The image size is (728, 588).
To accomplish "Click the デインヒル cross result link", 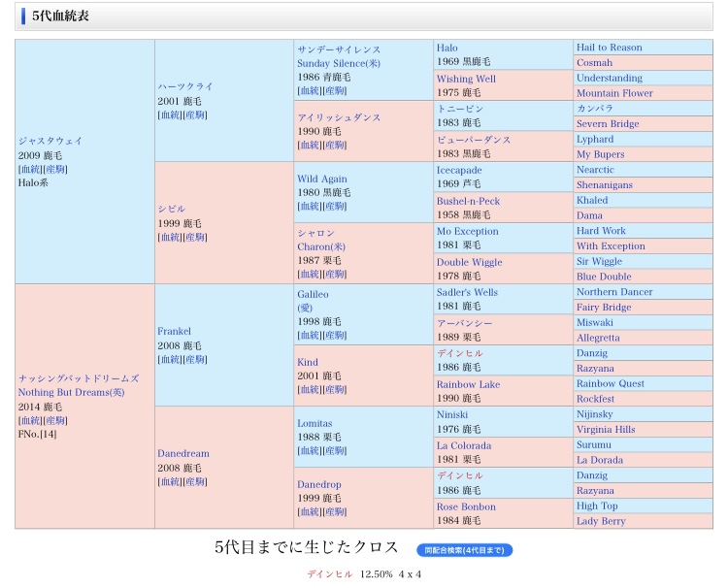I will pos(330,574).
